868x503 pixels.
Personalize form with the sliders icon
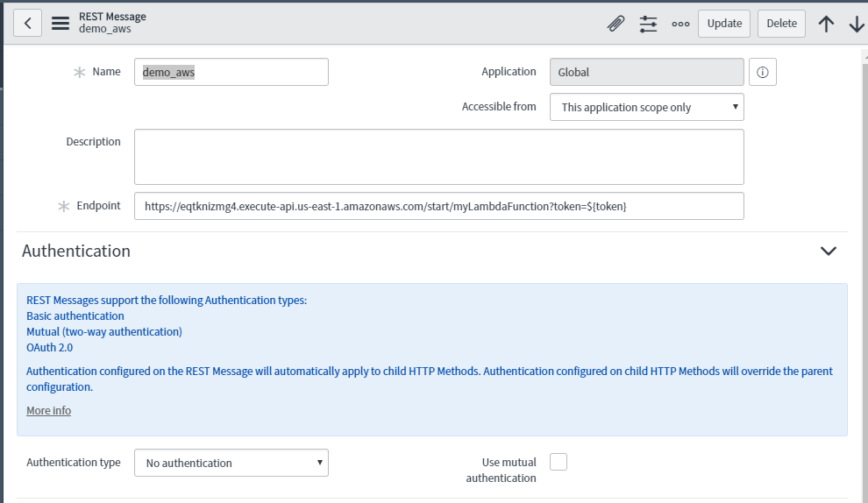pos(648,24)
